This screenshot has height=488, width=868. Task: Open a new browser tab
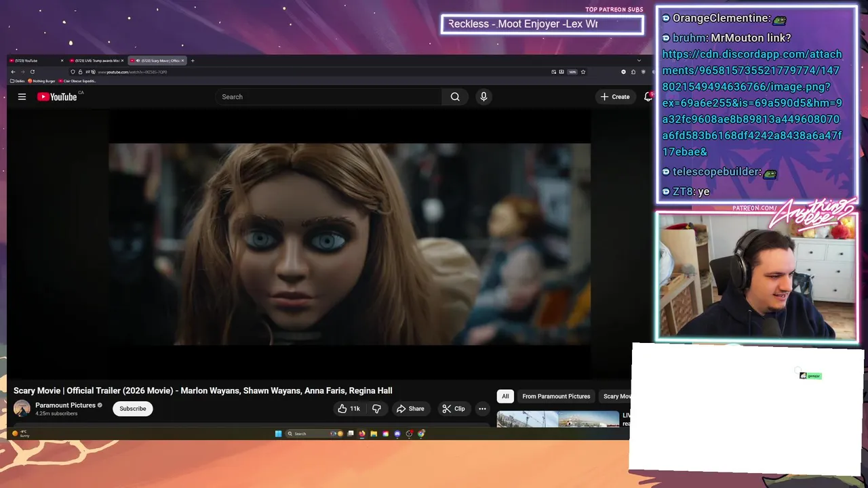click(193, 60)
